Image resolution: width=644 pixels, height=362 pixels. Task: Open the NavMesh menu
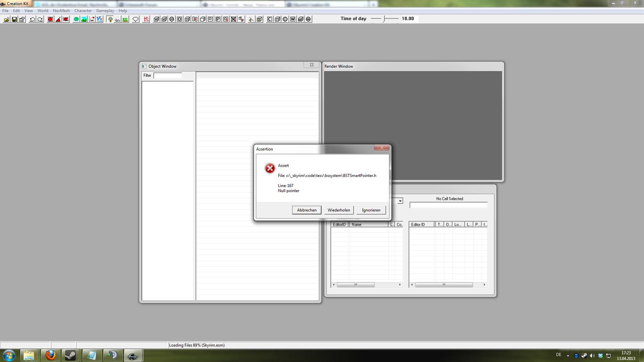click(61, 11)
